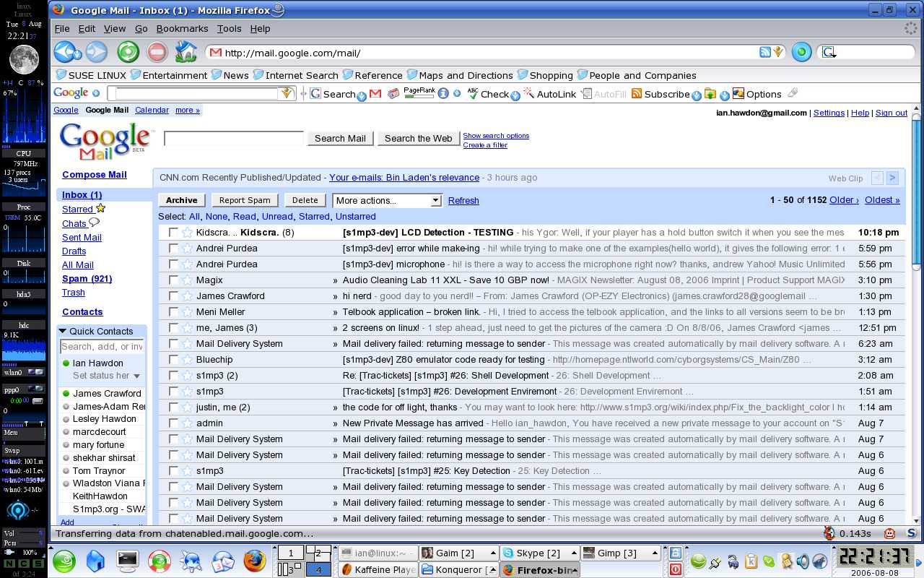Click the RSS feed icon in address bar
This screenshot has width=924, height=578.
(x=765, y=52)
